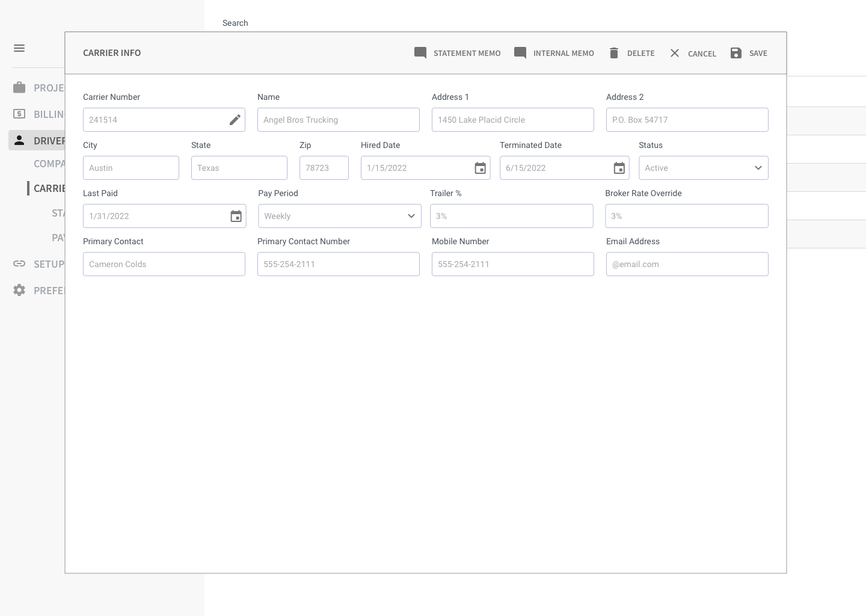Open the hamburger menu icon
Screen dimensions: 866x616
point(19,48)
